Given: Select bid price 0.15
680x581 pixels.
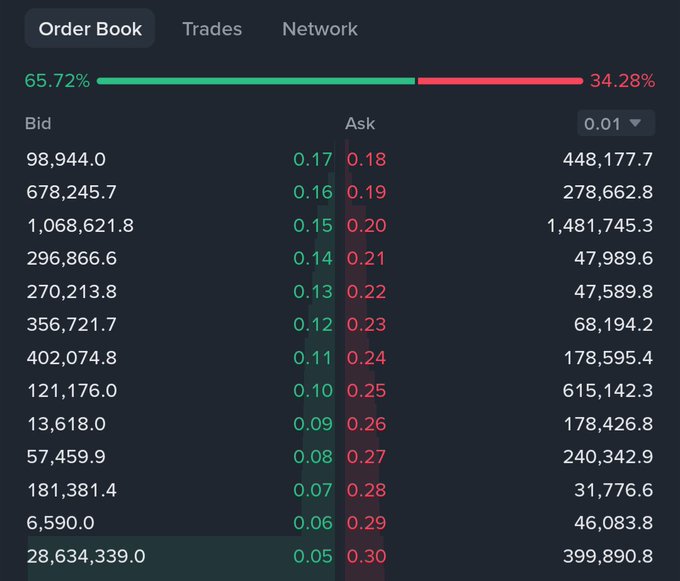Looking at the screenshot, I should pos(313,225).
